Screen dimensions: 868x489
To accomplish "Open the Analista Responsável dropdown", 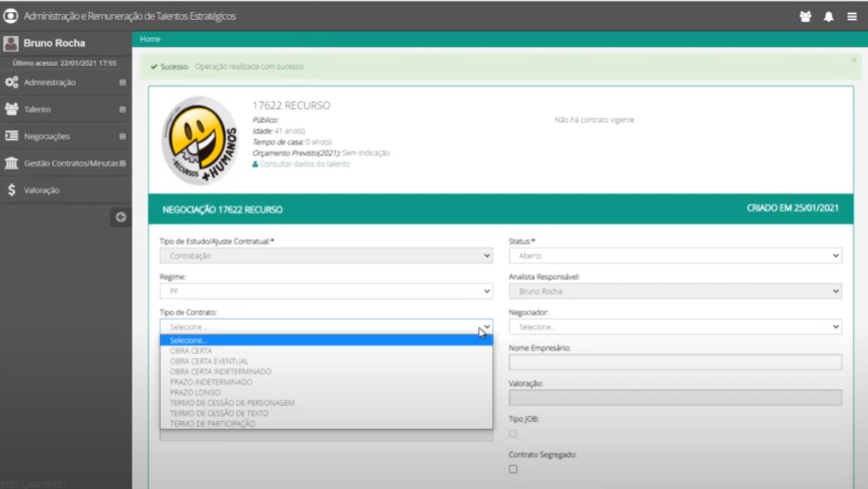I will click(x=676, y=291).
